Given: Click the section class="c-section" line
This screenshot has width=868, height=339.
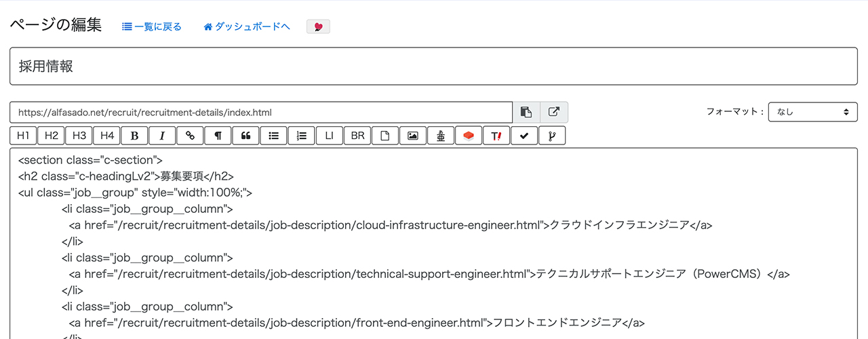Looking at the screenshot, I should tap(90, 160).
